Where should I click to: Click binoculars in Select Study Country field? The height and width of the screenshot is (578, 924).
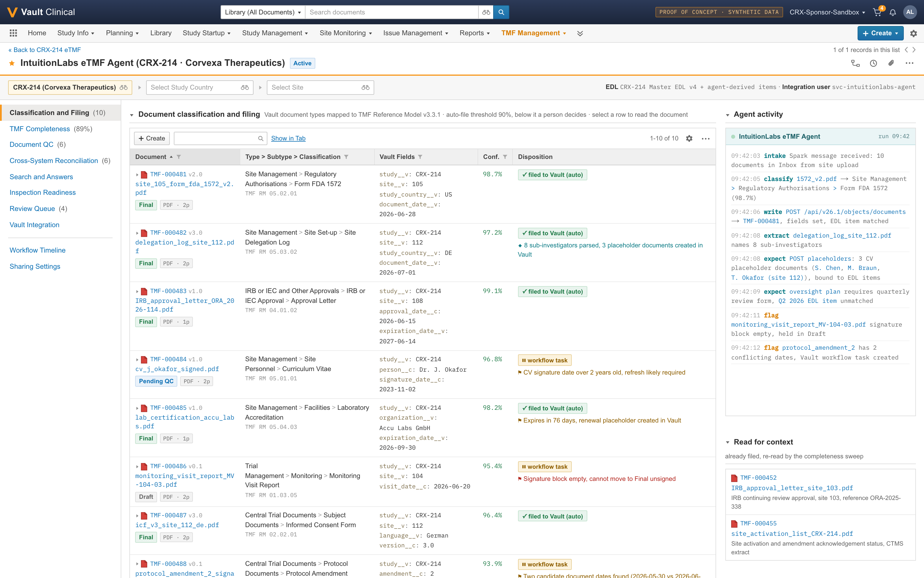[245, 88]
